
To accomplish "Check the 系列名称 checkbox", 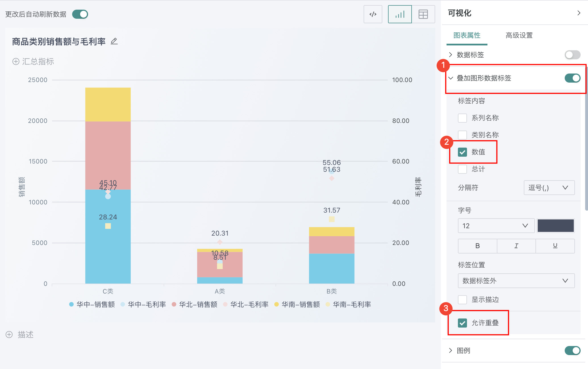I will 462,118.
